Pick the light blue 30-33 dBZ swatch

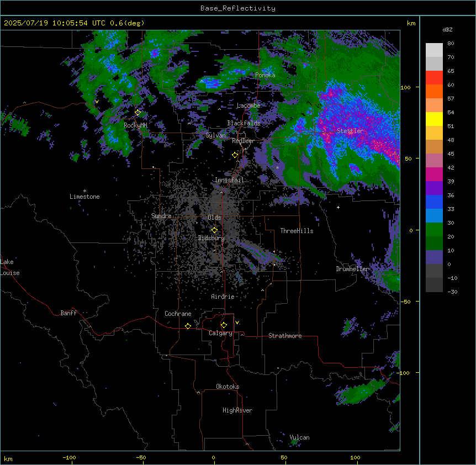[434, 216]
